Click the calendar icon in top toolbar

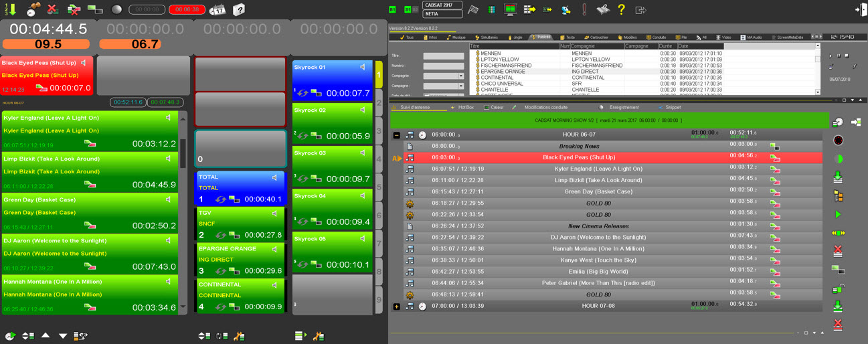pyautogui.click(x=218, y=9)
